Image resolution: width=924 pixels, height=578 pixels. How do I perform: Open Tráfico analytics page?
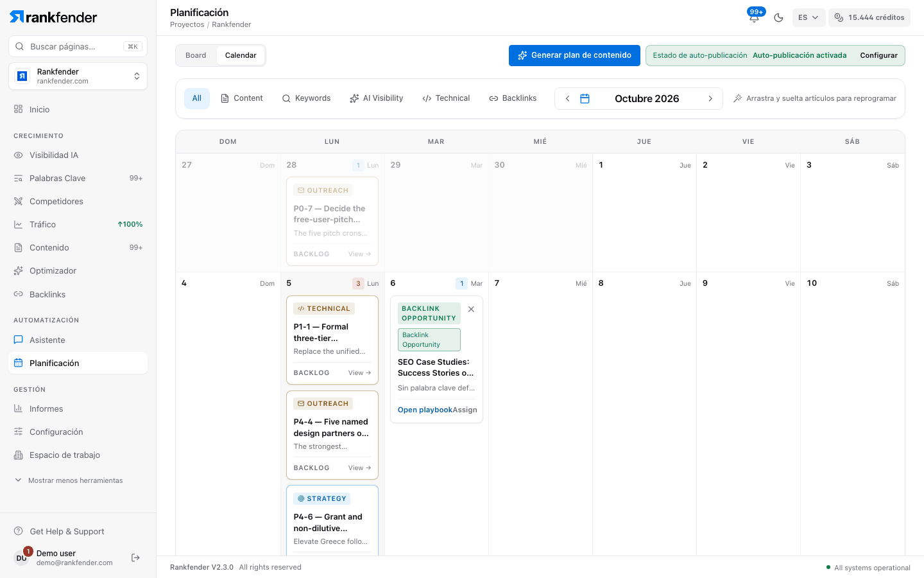pyautogui.click(x=78, y=224)
